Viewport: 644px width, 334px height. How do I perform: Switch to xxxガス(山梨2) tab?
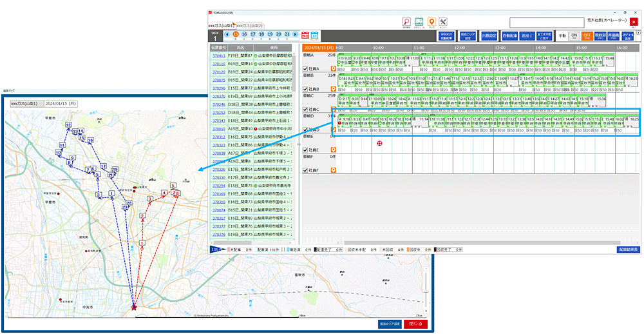point(250,26)
